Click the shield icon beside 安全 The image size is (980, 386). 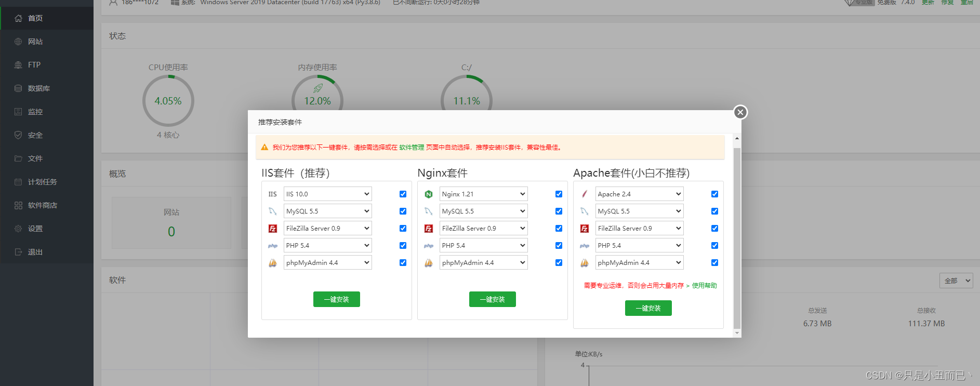click(x=18, y=135)
